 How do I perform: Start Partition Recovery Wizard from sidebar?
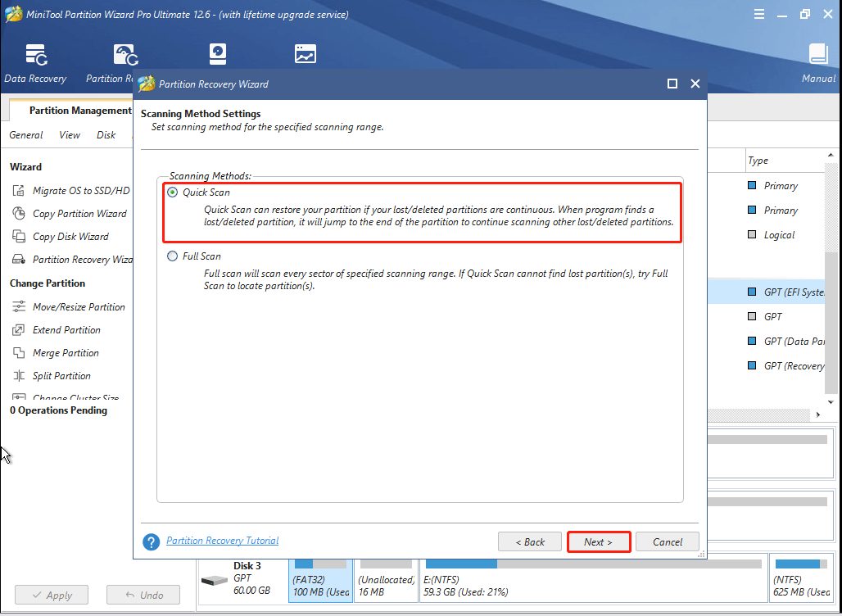coord(73,260)
